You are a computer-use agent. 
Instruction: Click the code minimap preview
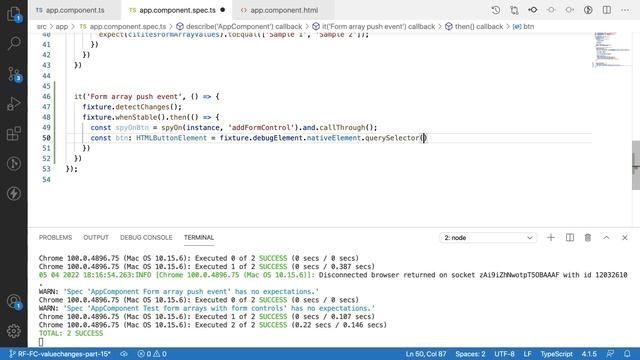[611, 49]
